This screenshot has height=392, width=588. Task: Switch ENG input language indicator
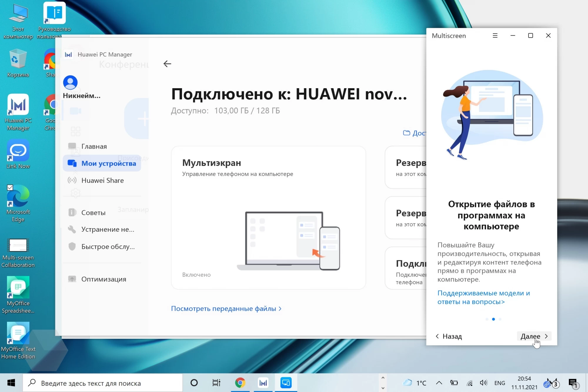500,383
